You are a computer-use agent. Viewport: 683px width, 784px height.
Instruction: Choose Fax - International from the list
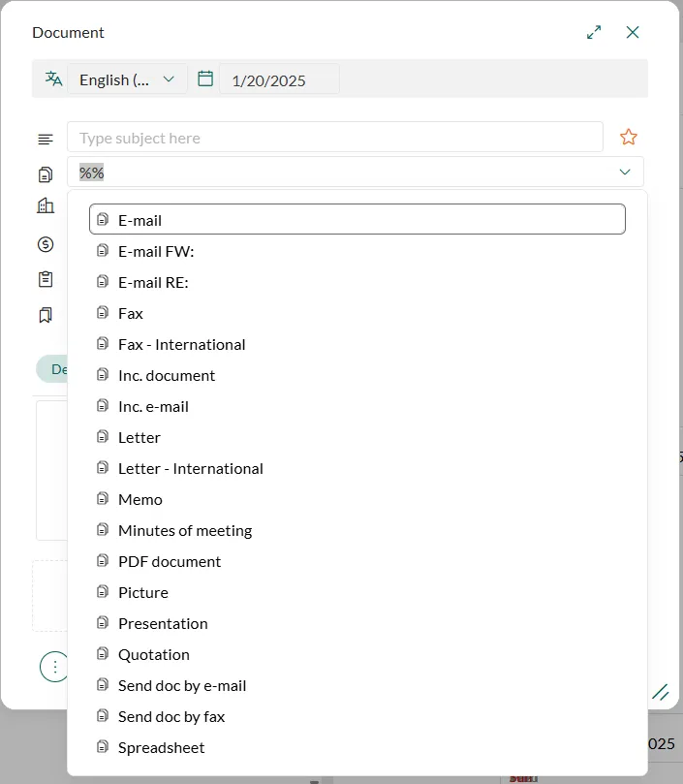(x=181, y=344)
